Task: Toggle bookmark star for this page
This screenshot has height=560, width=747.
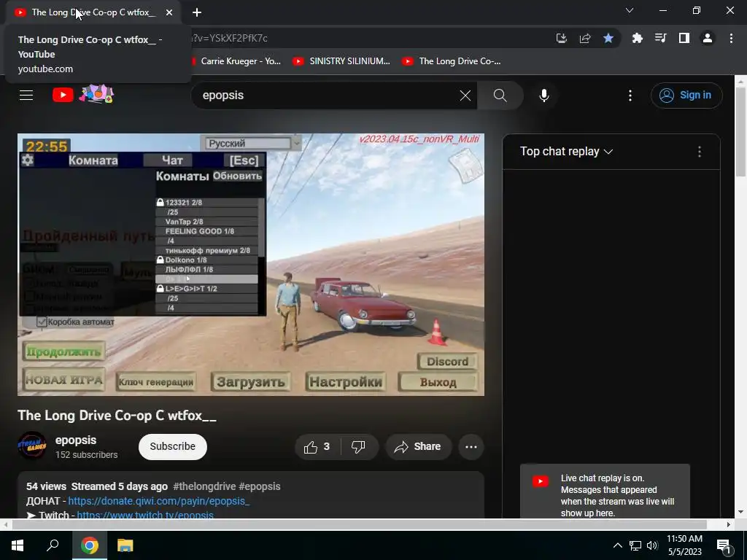Action: tap(608, 38)
